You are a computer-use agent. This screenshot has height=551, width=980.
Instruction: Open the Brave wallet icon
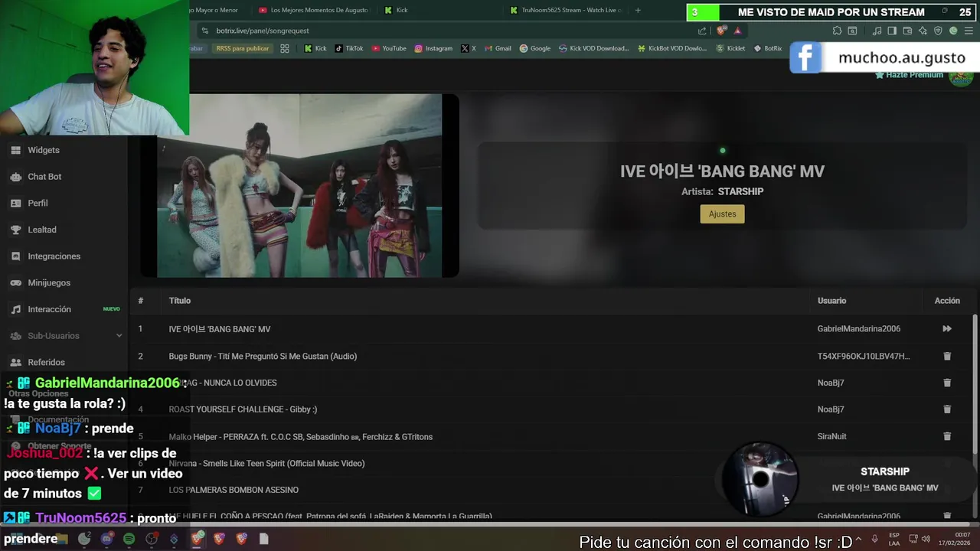(907, 31)
